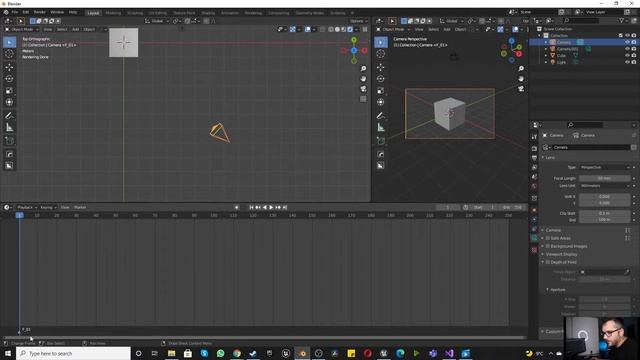The height and width of the screenshot is (360, 640).
Task: Open Object Data camera properties tab
Action: (x=534, y=238)
